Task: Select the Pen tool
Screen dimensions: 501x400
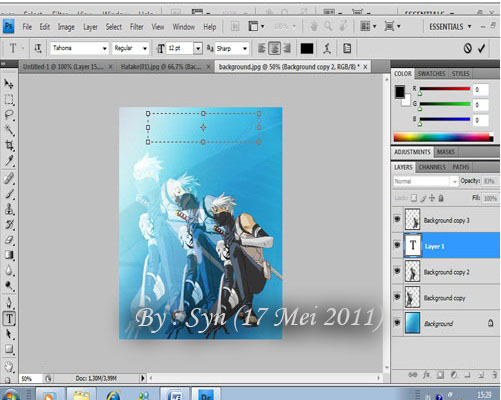Action: point(9,303)
